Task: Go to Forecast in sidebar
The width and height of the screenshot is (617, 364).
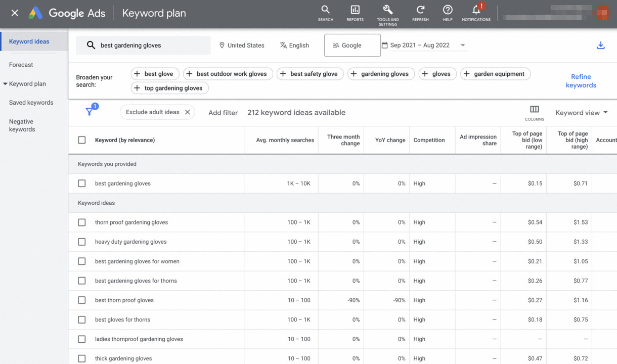Action: click(x=21, y=65)
